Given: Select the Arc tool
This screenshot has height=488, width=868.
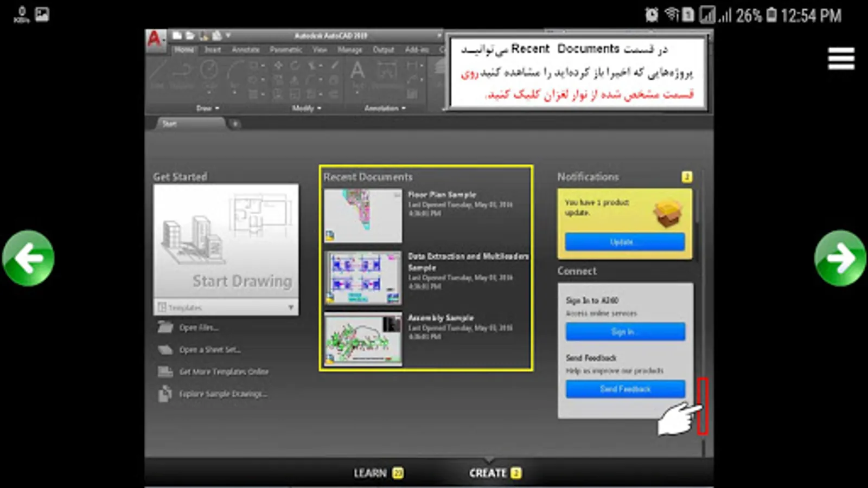Looking at the screenshot, I should (x=236, y=70).
